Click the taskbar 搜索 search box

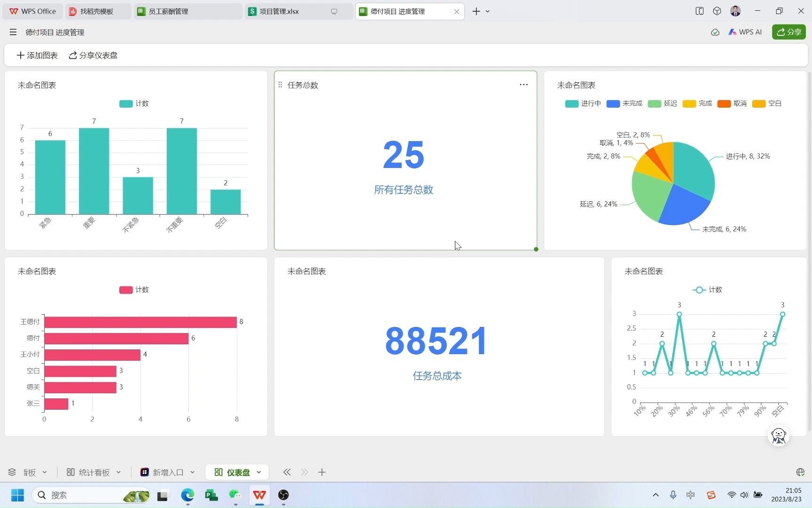91,495
